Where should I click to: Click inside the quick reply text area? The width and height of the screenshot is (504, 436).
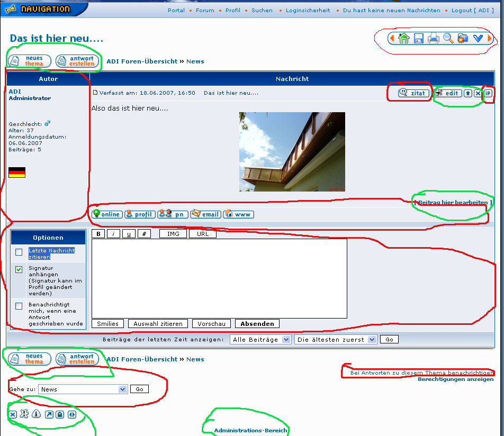click(x=219, y=278)
